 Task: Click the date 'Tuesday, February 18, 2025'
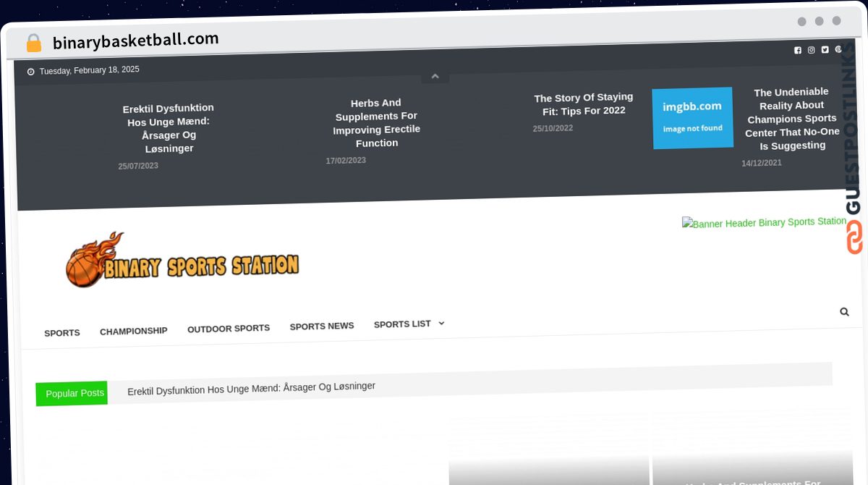(x=90, y=70)
